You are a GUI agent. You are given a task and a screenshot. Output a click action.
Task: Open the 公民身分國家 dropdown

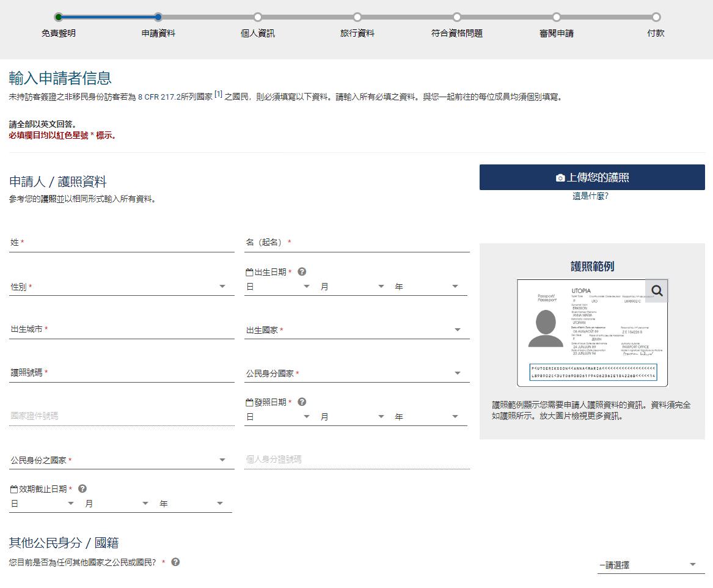[357, 373]
